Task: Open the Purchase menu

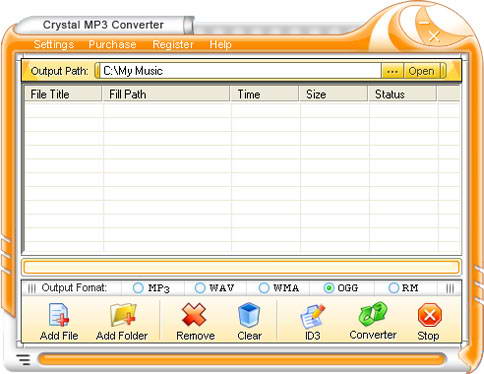Action: [x=112, y=44]
